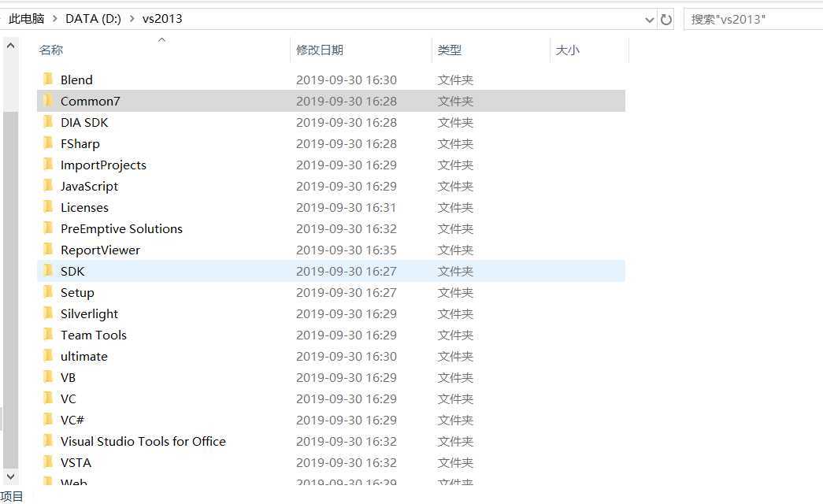Select the ImportProjects folder name
This screenshot has width=823, height=504.
[x=103, y=165]
